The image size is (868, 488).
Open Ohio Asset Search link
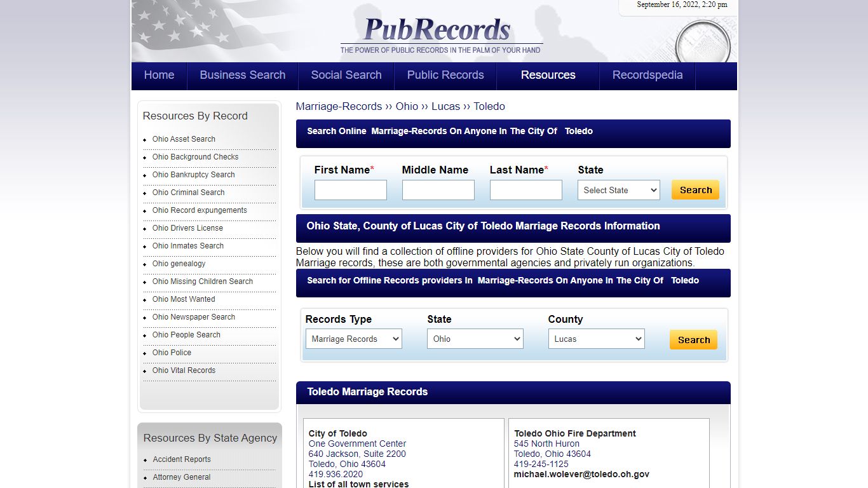[x=184, y=139]
